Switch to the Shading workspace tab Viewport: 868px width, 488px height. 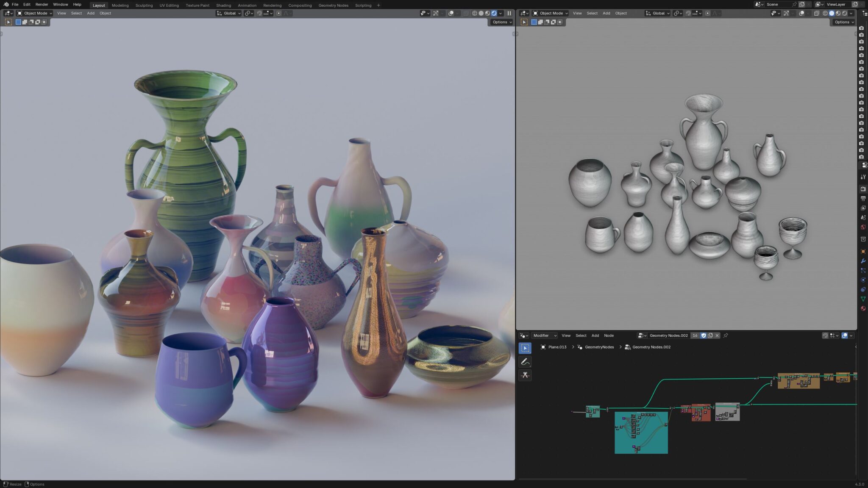coord(223,5)
